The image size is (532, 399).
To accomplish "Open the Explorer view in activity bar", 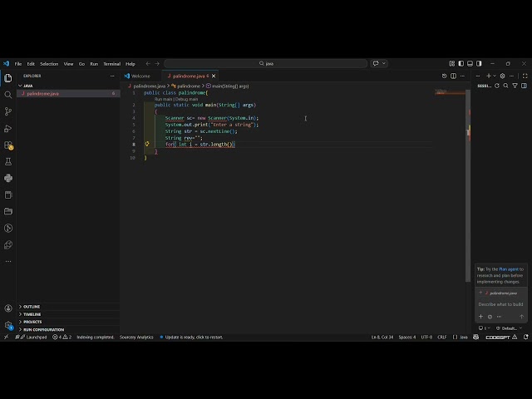I will click(8, 78).
